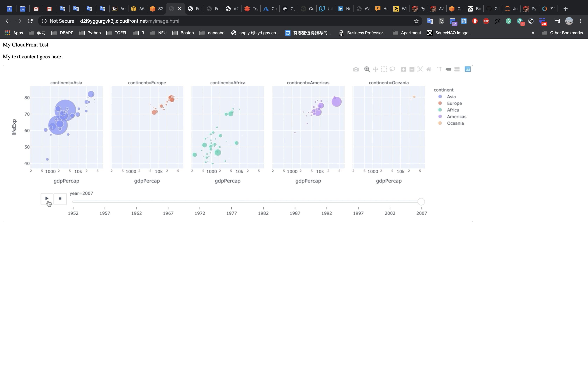Bookmark this page with star icon
This screenshot has height=367, width=588.
point(416,21)
